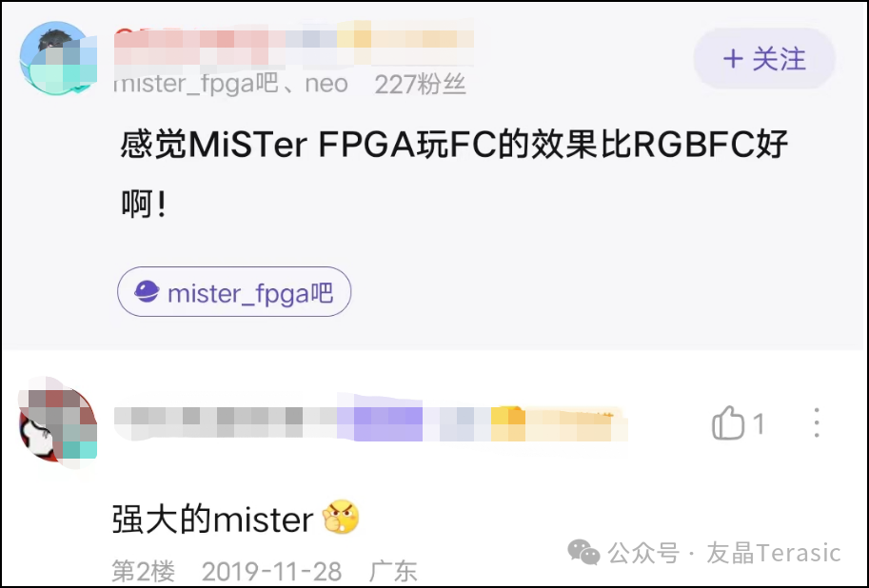The image size is (869, 588).
Task: Follow the poster with the 关注 button
Action: coord(764,59)
